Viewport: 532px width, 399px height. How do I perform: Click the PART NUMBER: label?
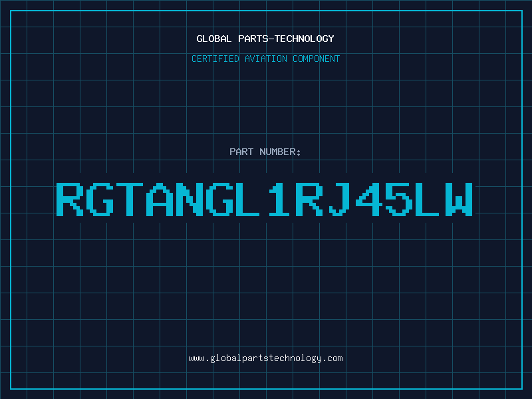265,152
